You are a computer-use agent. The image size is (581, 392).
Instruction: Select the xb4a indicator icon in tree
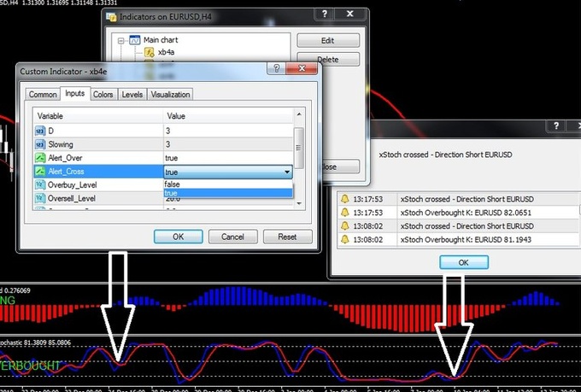pos(150,52)
